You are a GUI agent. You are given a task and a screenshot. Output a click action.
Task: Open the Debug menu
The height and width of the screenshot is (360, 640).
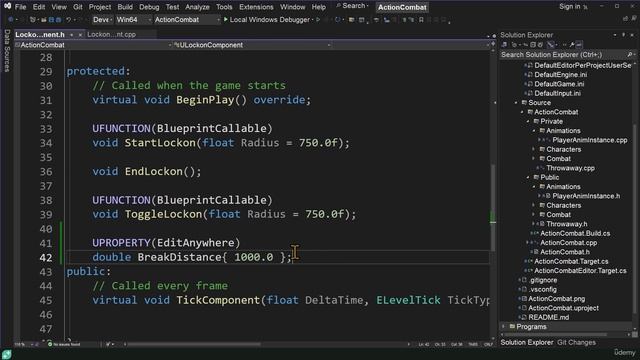[x=149, y=7]
